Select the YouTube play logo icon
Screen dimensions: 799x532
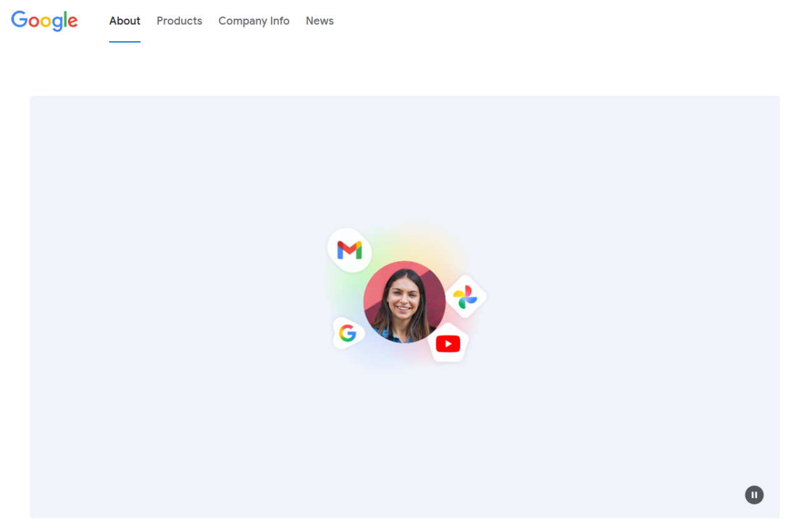click(x=448, y=344)
